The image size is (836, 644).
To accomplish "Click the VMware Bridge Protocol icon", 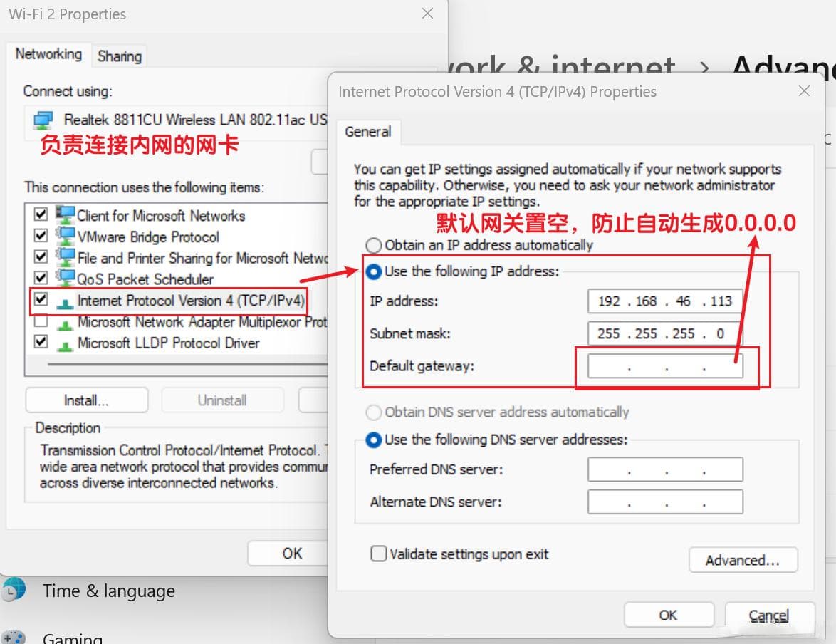I will point(65,237).
